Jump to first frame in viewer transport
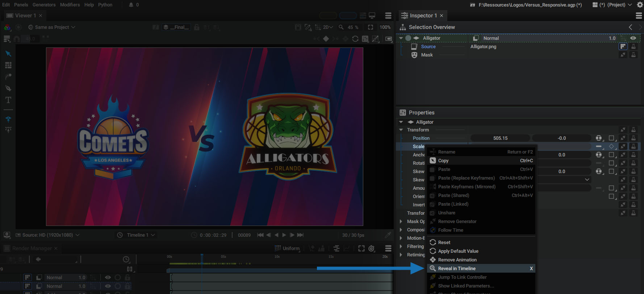The height and width of the screenshot is (294, 644). click(260, 235)
